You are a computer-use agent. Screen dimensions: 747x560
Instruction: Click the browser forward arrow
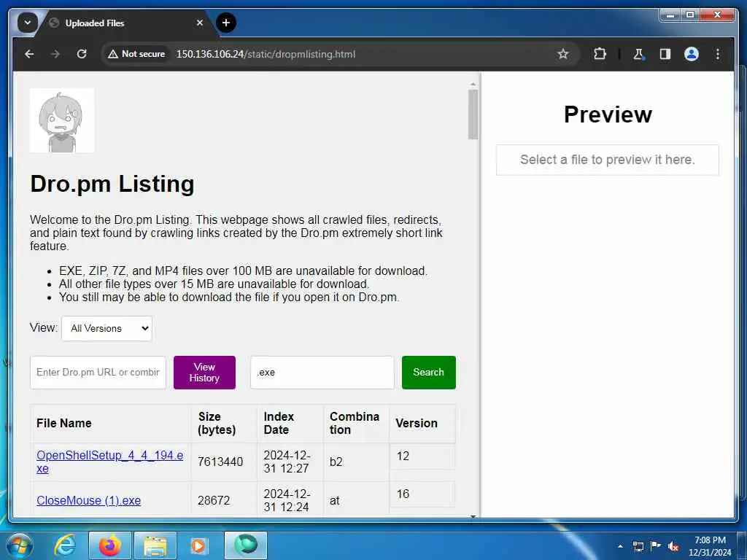pos(55,54)
